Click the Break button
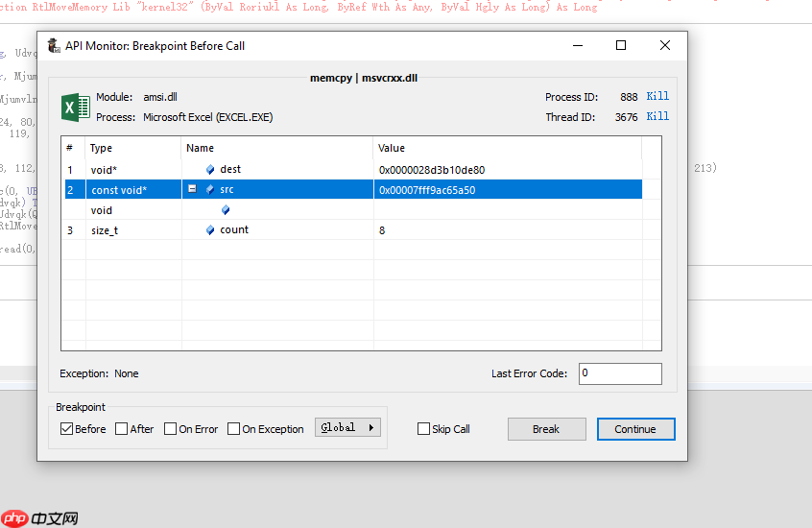The height and width of the screenshot is (528, 812). (x=546, y=429)
